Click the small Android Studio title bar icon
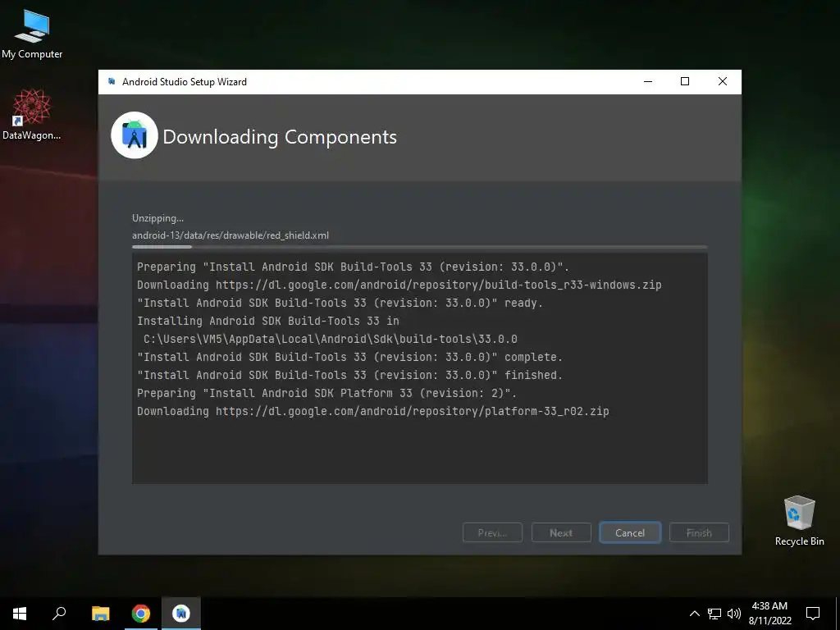840x630 pixels. pyautogui.click(x=112, y=81)
